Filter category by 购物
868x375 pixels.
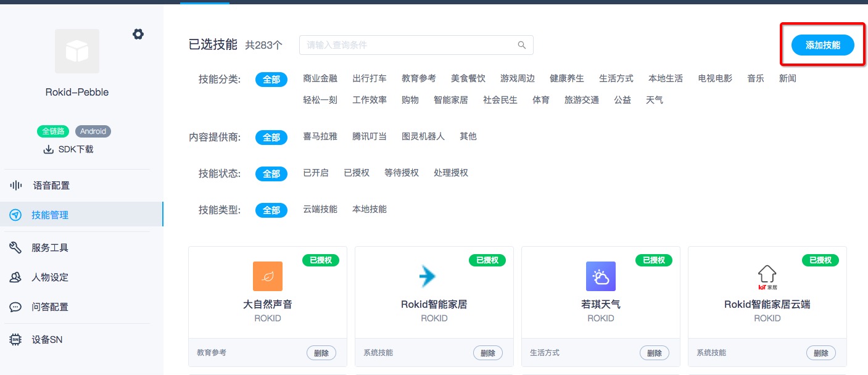[410, 99]
